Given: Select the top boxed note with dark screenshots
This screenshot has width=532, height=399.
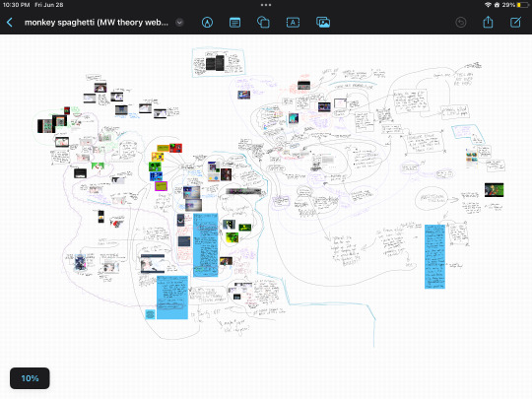Looking at the screenshot, I should (219, 63).
